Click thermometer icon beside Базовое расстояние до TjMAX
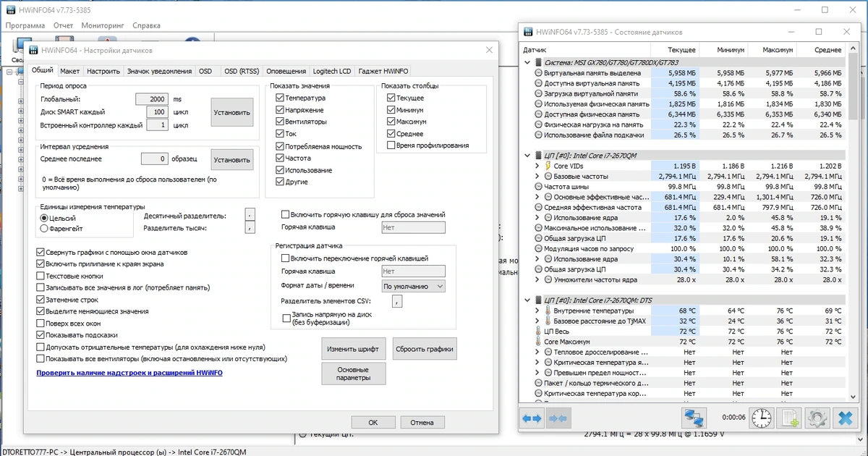This screenshot has width=868, height=456. [x=548, y=321]
